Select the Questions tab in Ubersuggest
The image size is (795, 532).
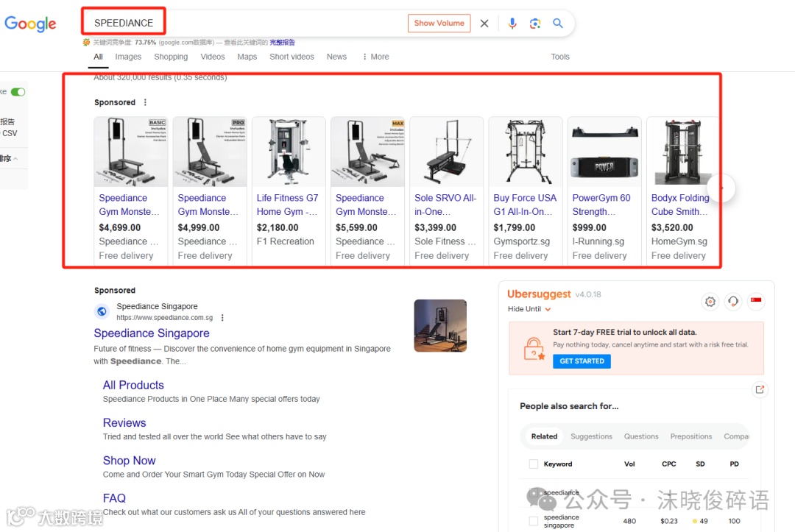[641, 436]
